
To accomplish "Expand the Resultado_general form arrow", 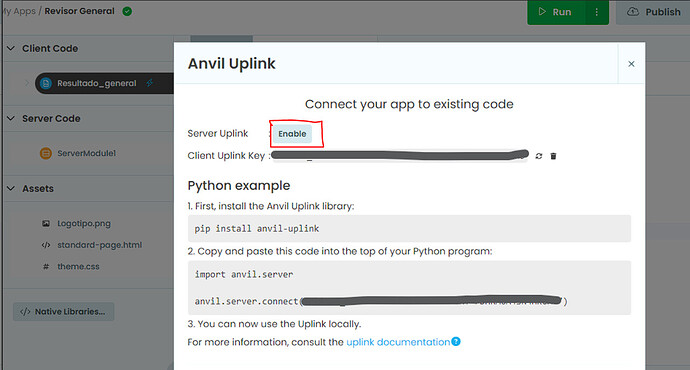I will tap(26, 83).
